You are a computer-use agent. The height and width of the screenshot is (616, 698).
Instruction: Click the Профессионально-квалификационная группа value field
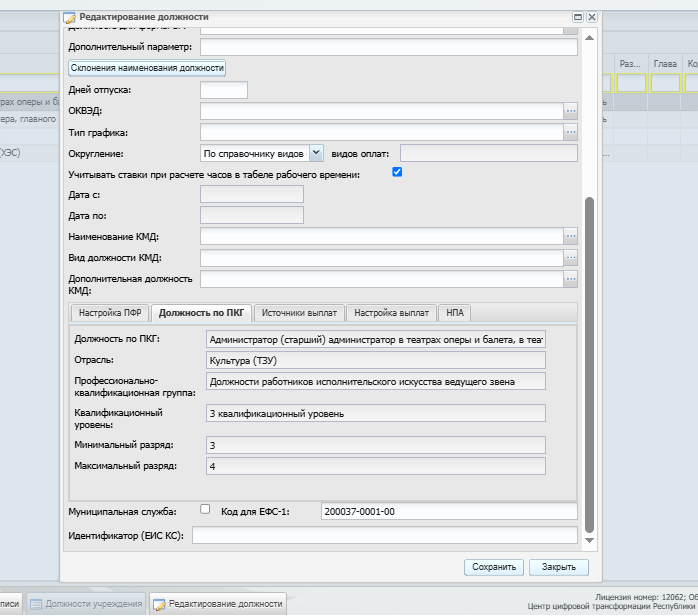(376, 381)
